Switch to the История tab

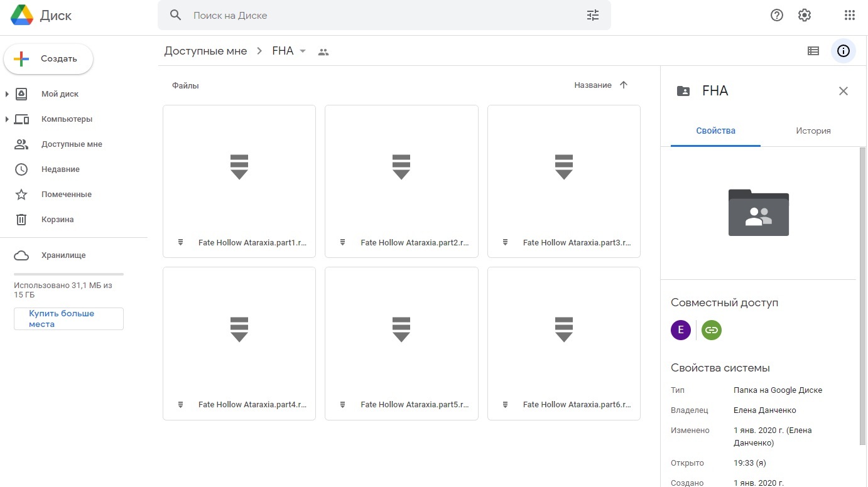coord(813,131)
